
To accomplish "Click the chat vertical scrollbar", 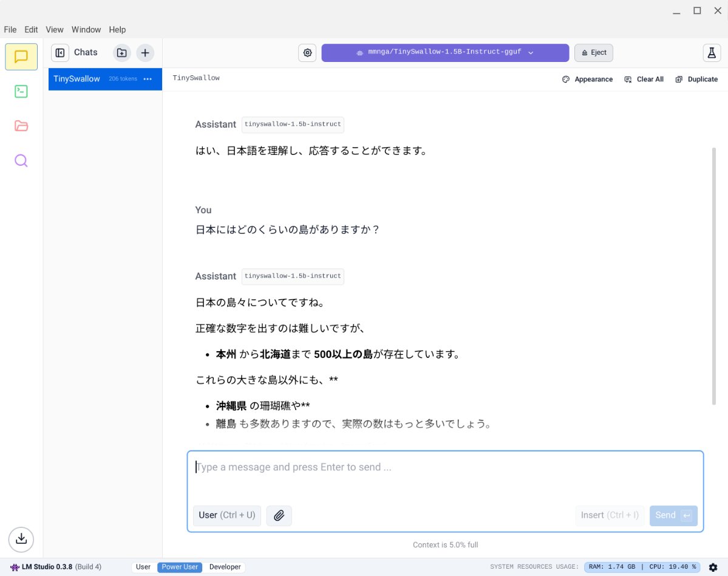I will pyautogui.click(x=713, y=276).
